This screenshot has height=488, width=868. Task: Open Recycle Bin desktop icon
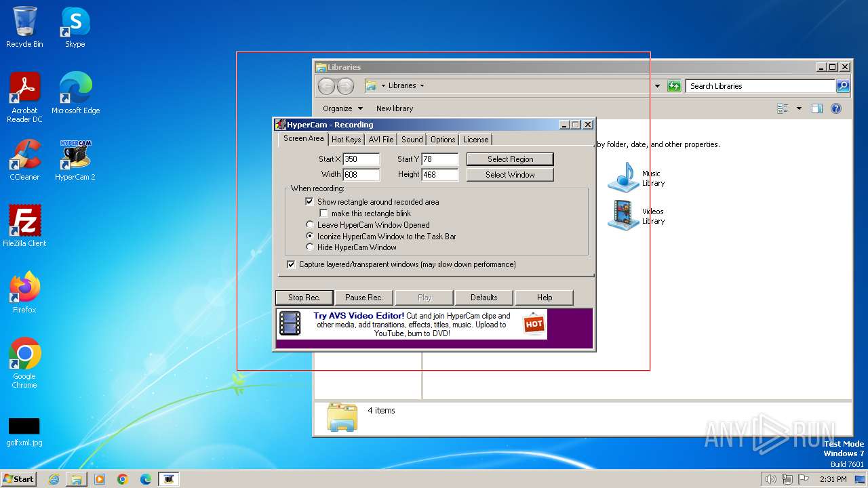[24, 27]
